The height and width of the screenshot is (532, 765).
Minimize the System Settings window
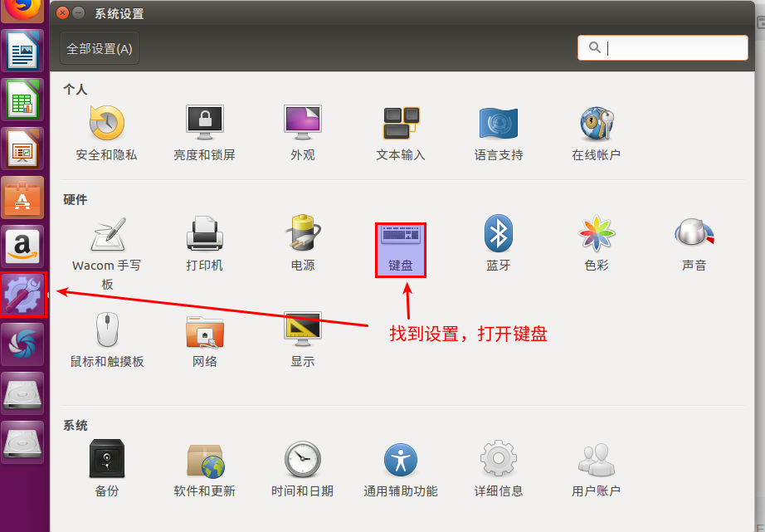click(79, 13)
